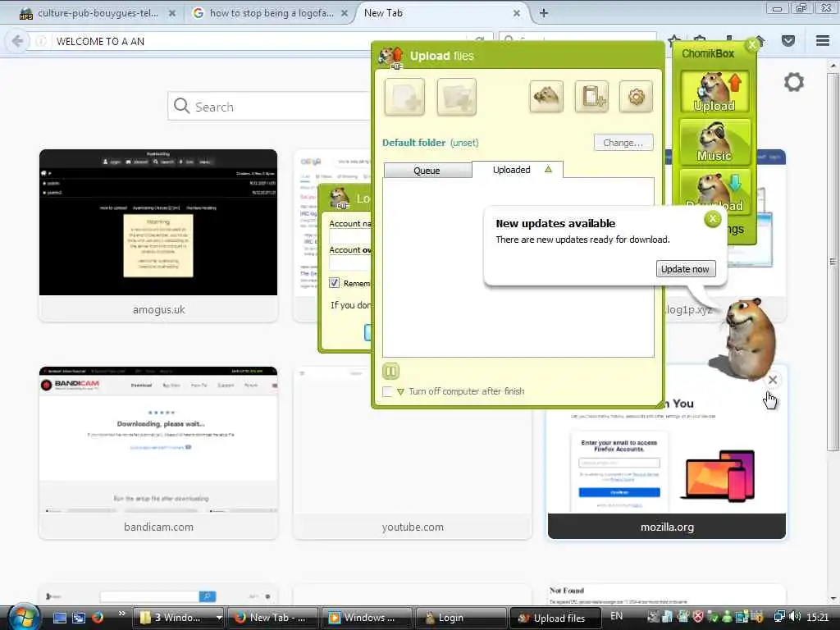Close the how to stop being tab
The image size is (840, 630).
[345, 13]
